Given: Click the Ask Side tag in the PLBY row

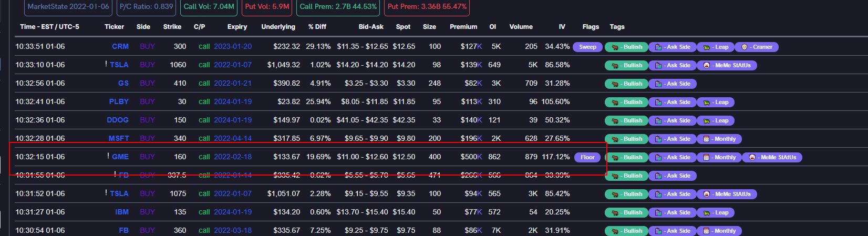Looking at the screenshot, I should tap(673, 102).
